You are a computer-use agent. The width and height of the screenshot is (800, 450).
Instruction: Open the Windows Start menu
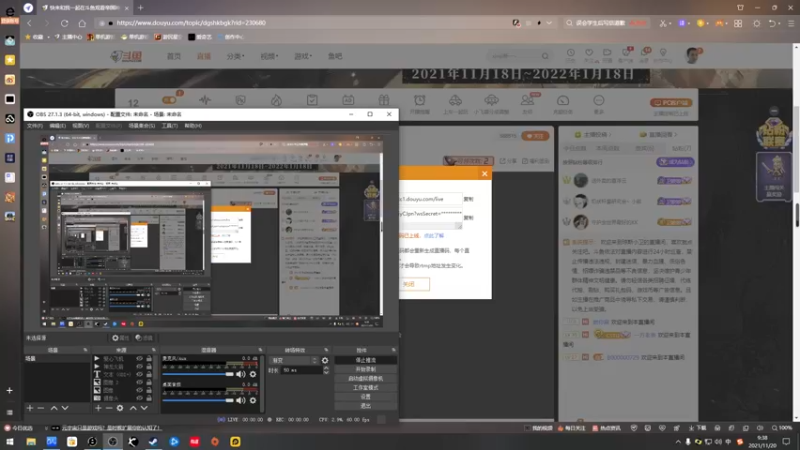coord(10,442)
